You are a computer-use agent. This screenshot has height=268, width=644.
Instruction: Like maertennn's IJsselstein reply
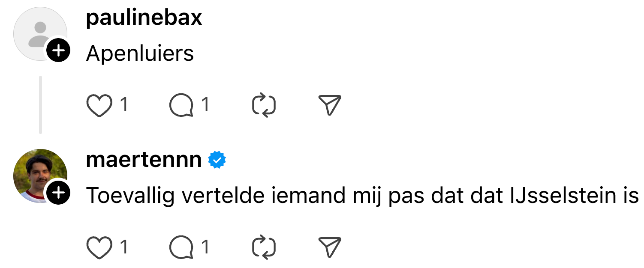tap(99, 247)
